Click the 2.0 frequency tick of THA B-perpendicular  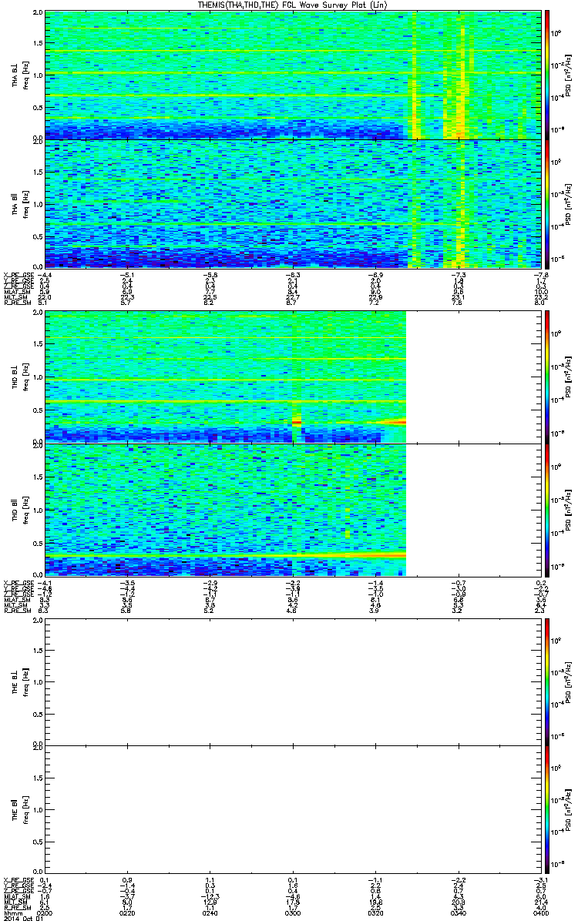(38, 14)
